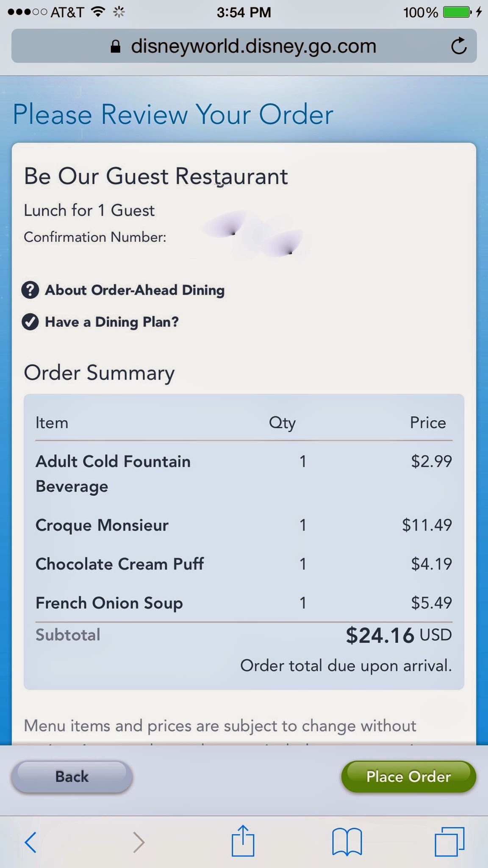Tap the padlock icon in address bar
Screen dimensions: 488x868
point(115,46)
